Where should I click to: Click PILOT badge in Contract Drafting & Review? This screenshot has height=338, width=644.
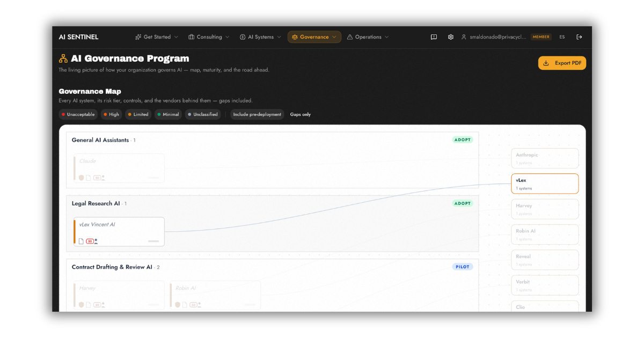[x=462, y=267]
